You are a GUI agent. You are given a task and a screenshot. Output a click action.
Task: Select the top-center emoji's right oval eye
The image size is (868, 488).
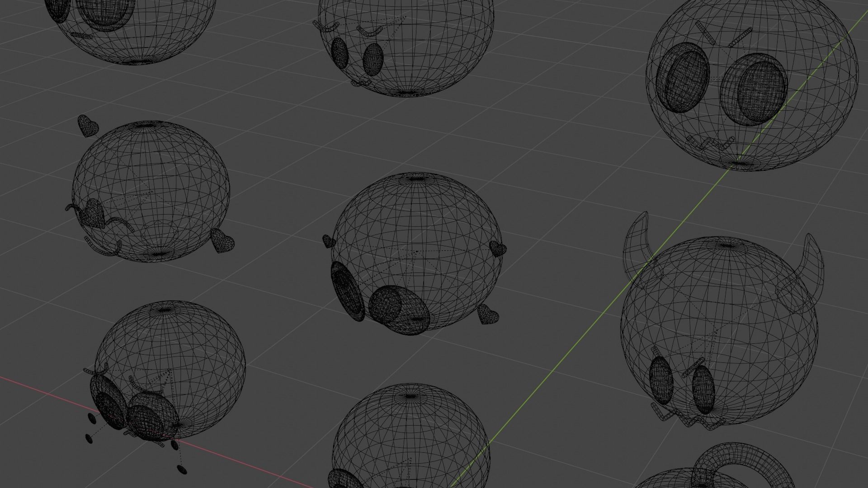373,60
